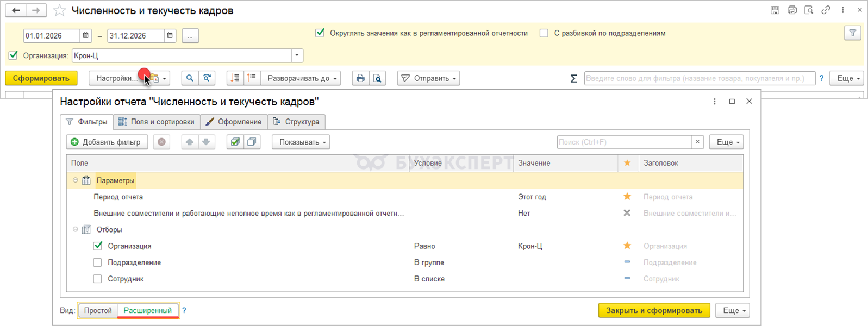The height and width of the screenshot is (326, 868).
Task: Open calendar for start date 01.01.2026
Action: (x=86, y=36)
